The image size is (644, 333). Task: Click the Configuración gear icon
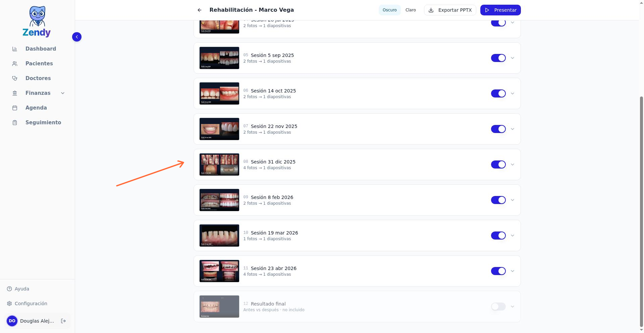[9, 304]
